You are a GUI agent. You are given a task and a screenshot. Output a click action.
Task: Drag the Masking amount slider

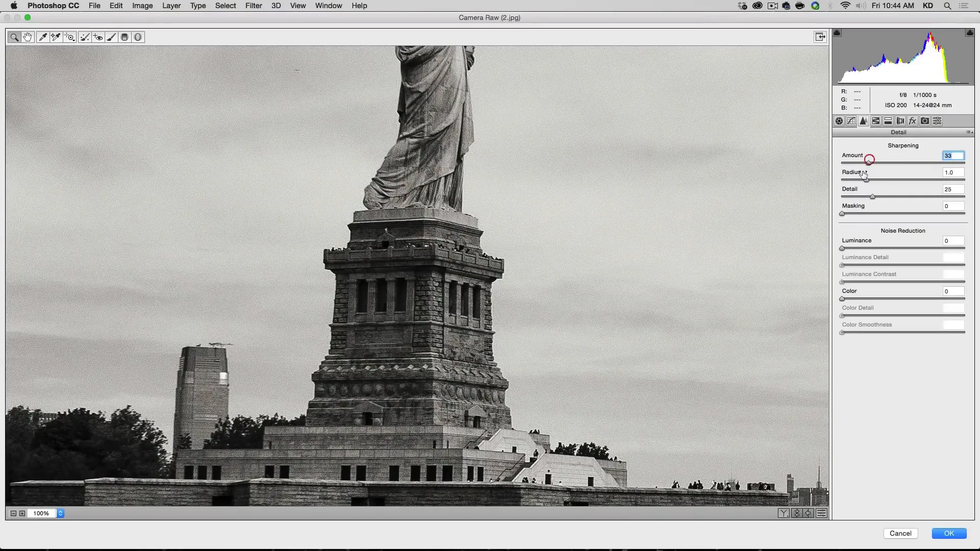click(x=843, y=214)
